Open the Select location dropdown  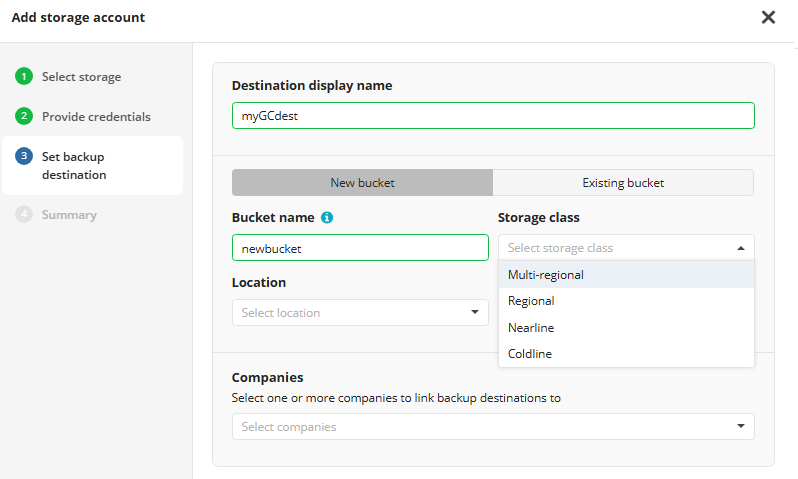pyautogui.click(x=360, y=313)
